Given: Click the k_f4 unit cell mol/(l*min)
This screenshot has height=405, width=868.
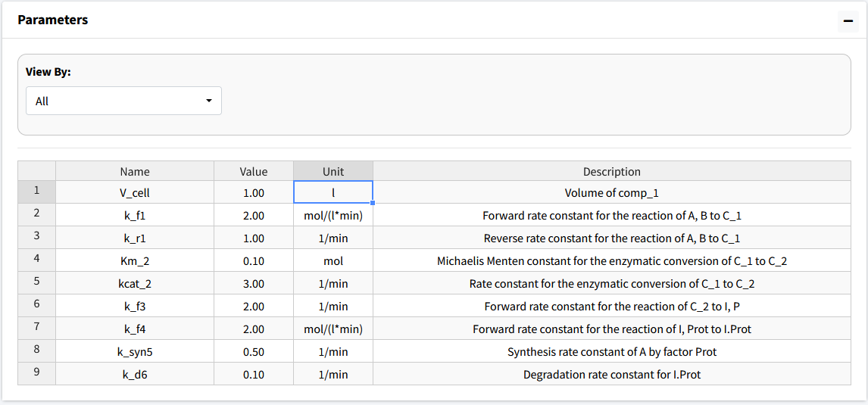Looking at the screenshot, I should tap(333, 329).
